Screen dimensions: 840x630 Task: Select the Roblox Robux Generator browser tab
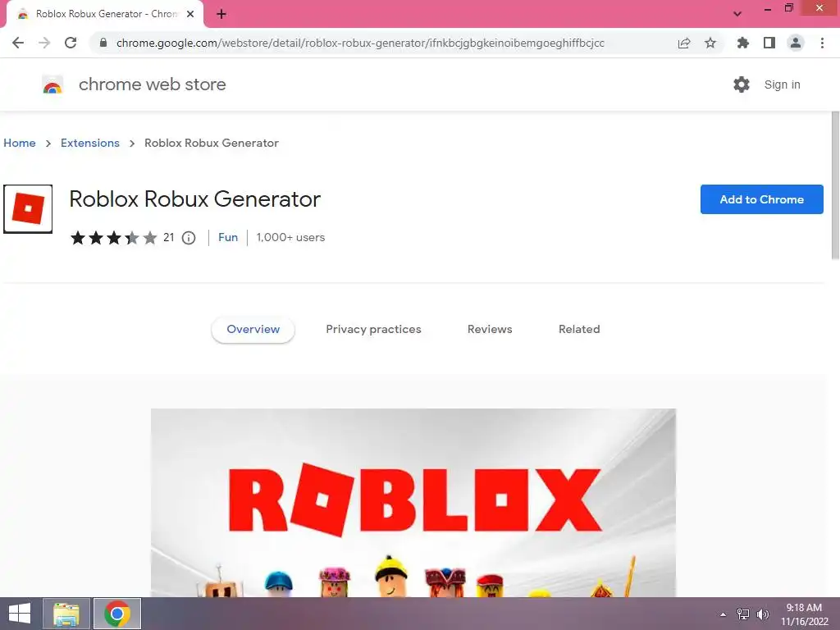point(106,15)
